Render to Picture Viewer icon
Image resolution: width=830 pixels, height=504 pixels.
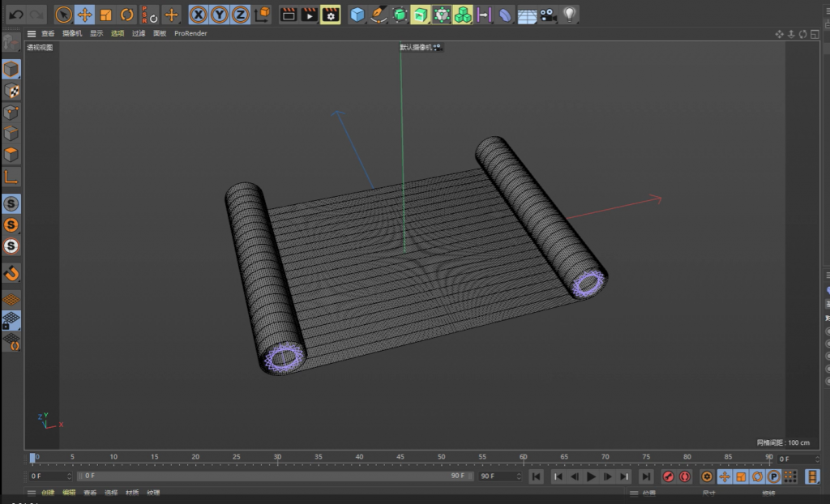[x=309, y=15]
